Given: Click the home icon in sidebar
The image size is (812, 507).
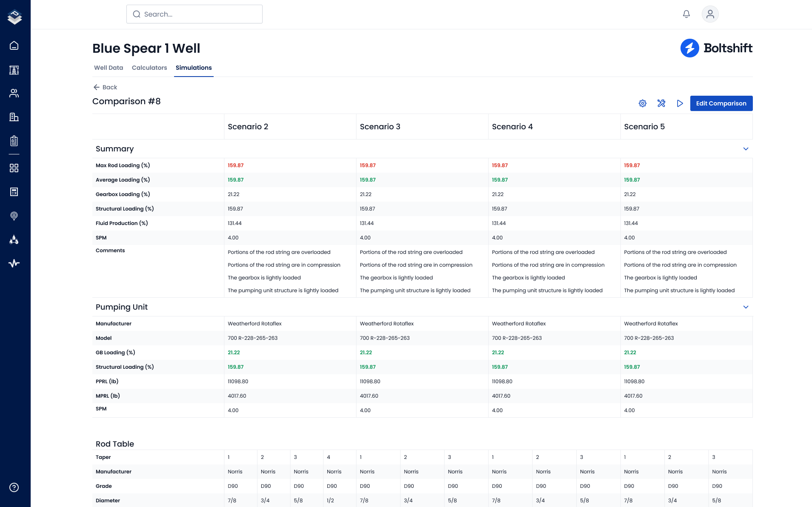Looking at the screenshot, I should (14, 46).
